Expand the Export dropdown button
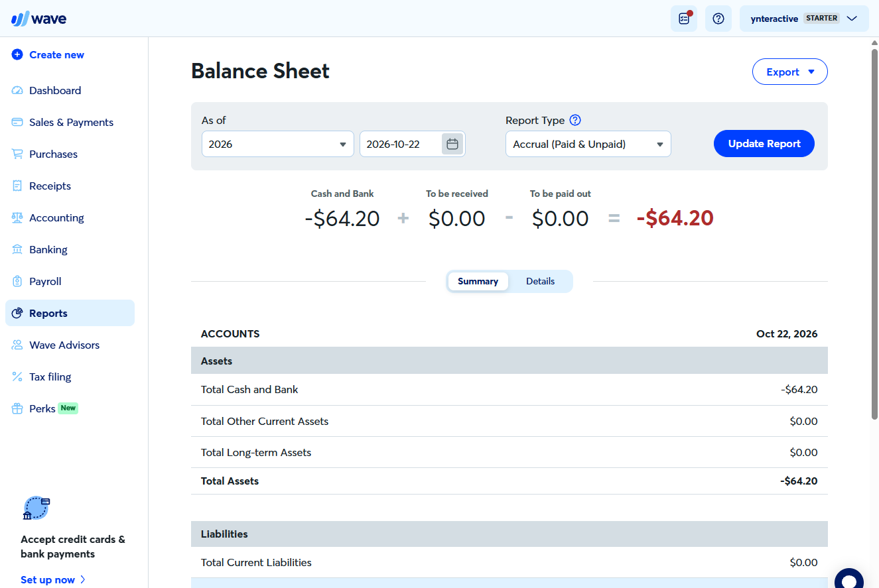The height and width of the screenshot is (588, 879). click(x=790, y=72)
